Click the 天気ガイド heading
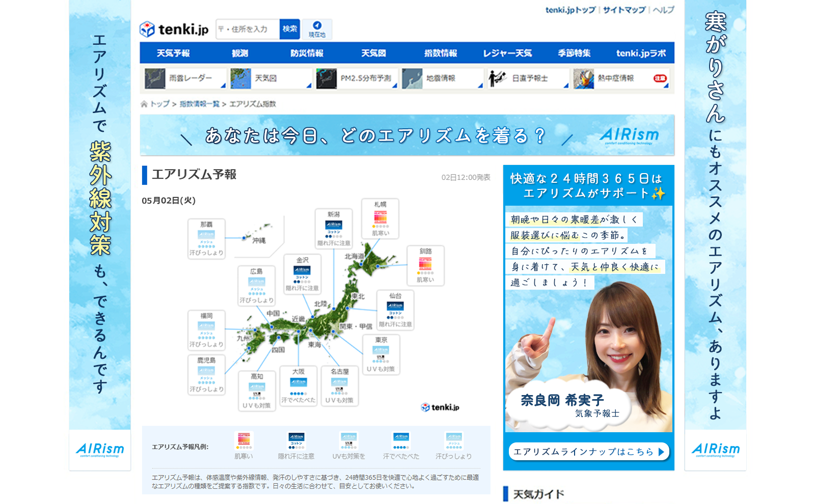The height and width of the screenshot is (504, 815). tap(538, 494)
